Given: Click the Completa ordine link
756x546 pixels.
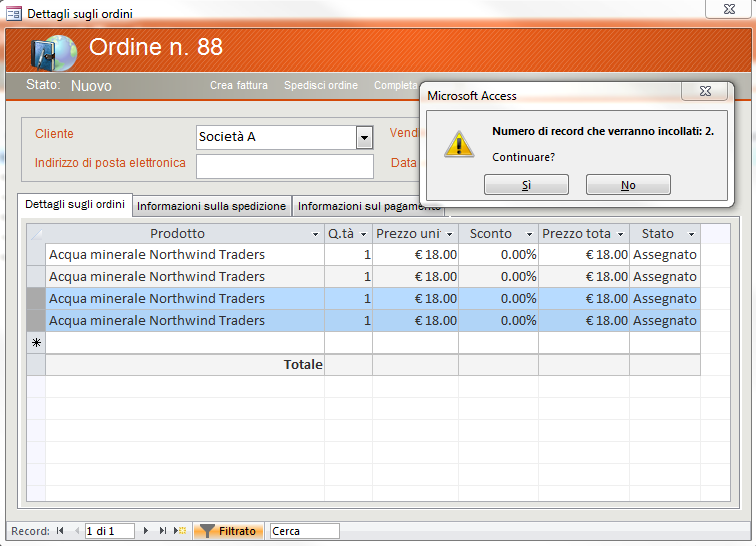Looking at the screenshot, I should [396, 85].
